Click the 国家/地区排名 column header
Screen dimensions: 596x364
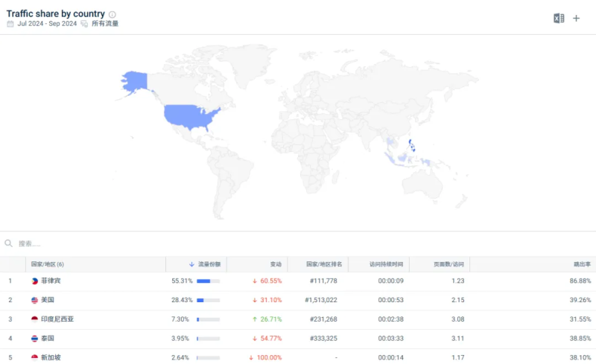coord(325,264)
